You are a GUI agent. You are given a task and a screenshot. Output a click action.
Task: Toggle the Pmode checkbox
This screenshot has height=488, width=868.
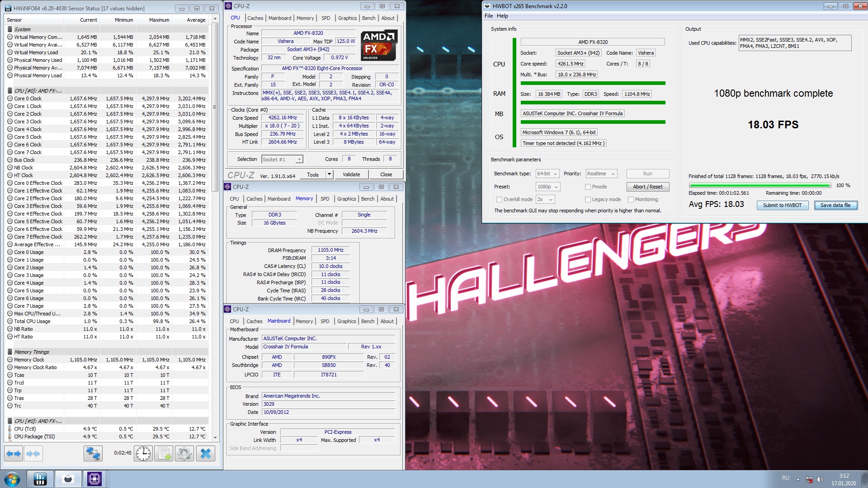tap(588, 187)
